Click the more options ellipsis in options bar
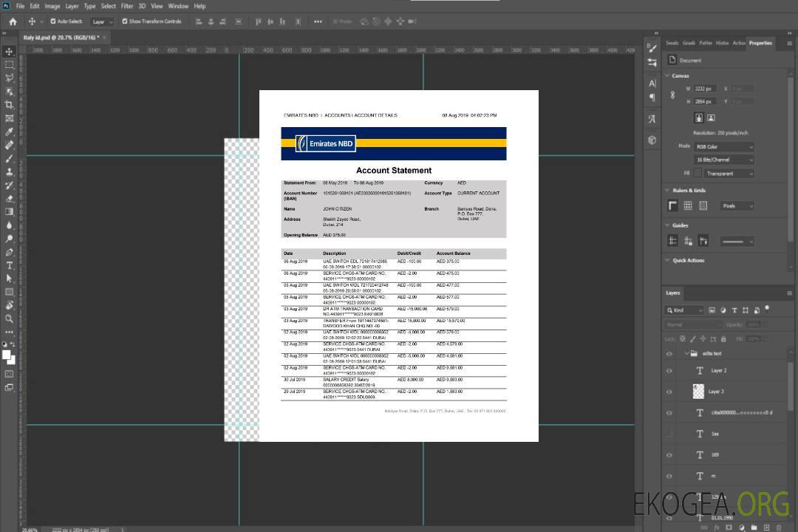This screenshot has width=798, height=532. (318, 21)
